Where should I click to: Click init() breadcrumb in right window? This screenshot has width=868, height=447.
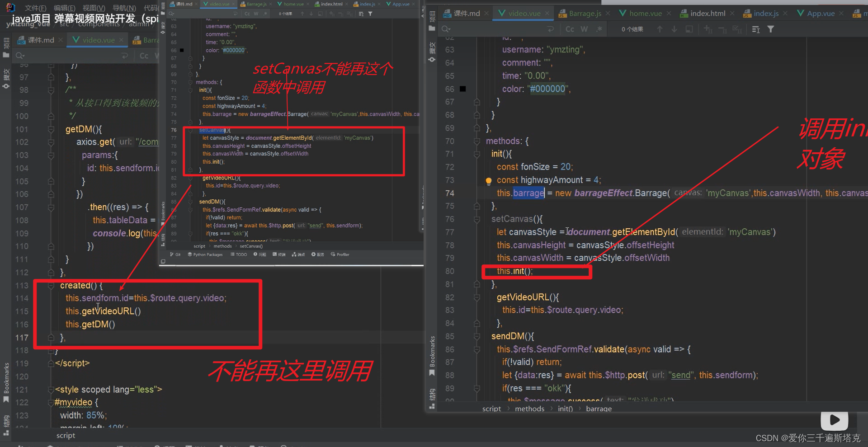click(x=565, y=409)
